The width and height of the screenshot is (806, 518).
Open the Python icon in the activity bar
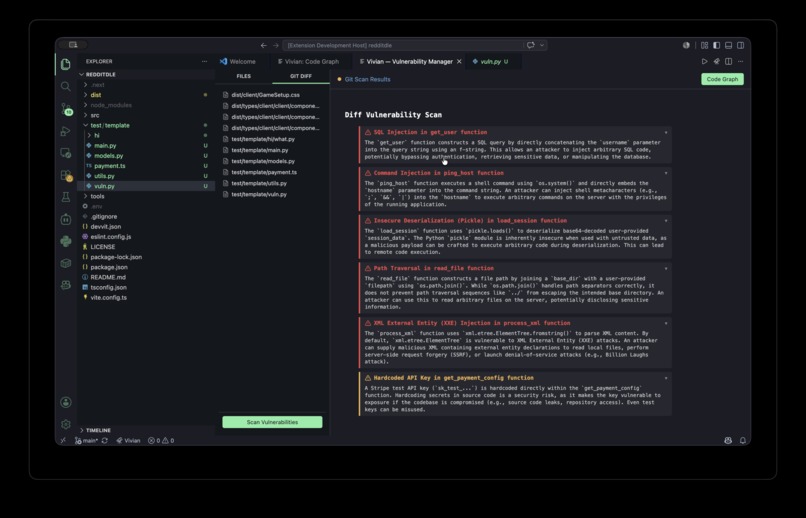click(x=65, y=241)
